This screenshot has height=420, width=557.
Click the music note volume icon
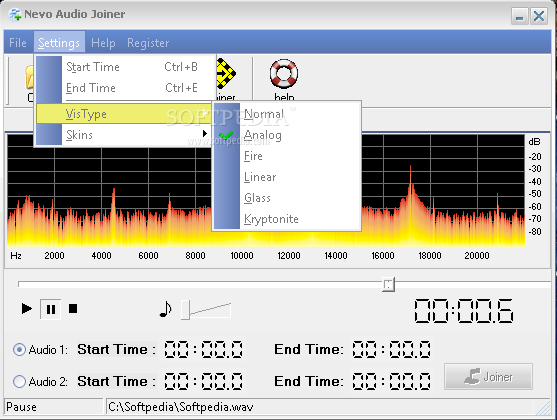[x=166, y=309]
